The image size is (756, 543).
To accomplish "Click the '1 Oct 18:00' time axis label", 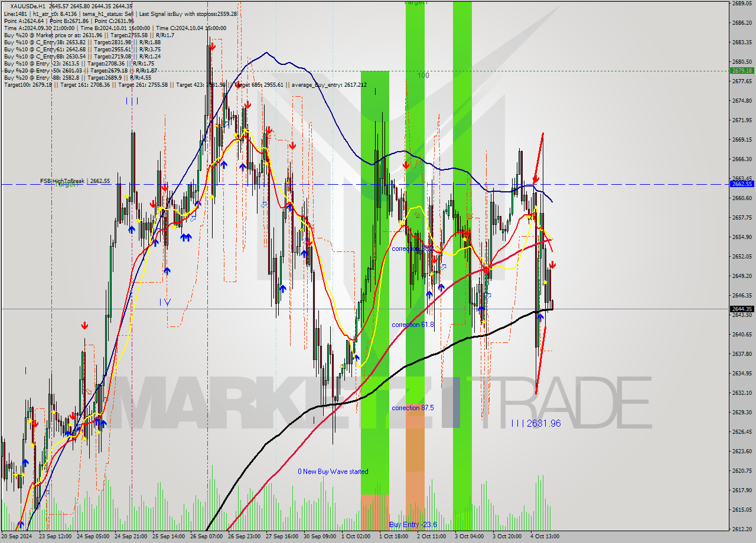I will tap(394, 537).
